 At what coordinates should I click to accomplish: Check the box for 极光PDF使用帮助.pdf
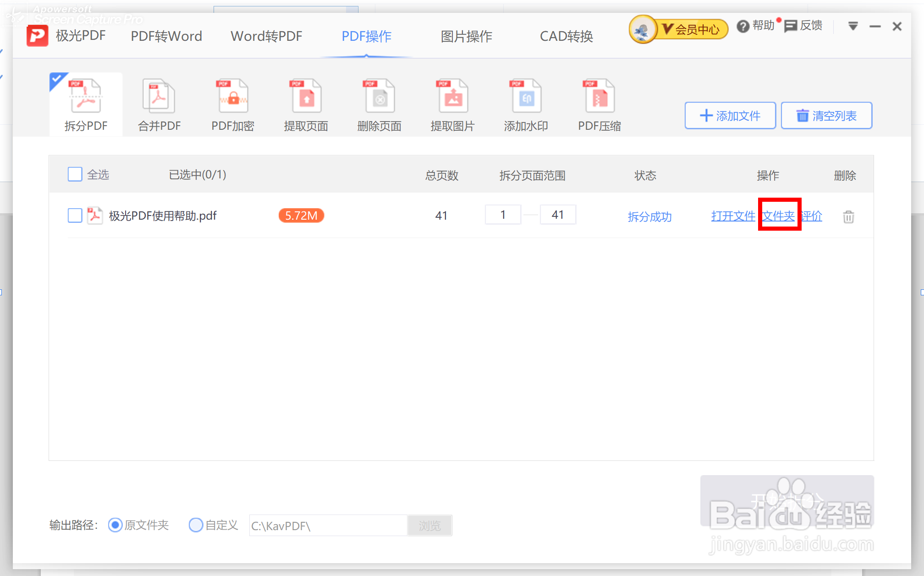75,215
